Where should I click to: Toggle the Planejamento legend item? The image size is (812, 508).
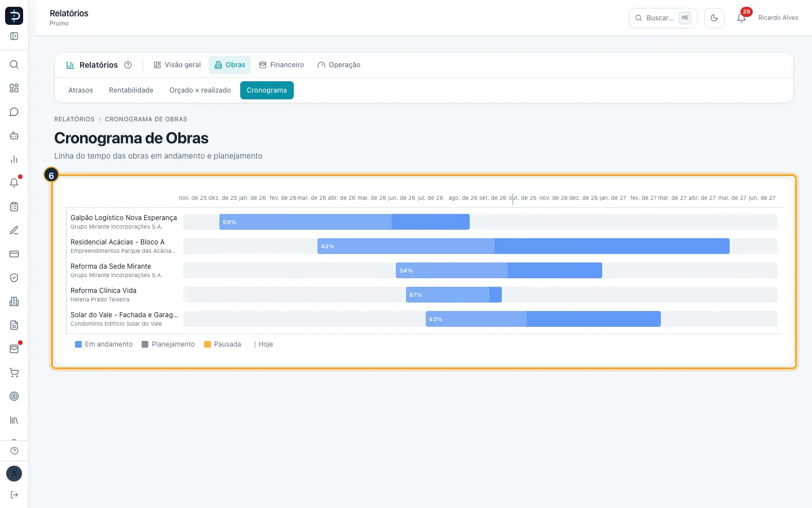click(x=168, y=344)
